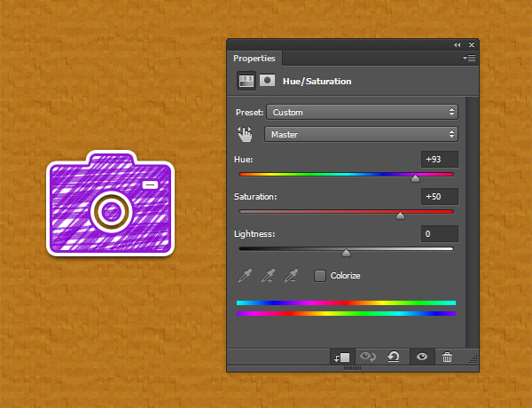Select the Properties tab
532x408 pixels.
pos(254,59)
